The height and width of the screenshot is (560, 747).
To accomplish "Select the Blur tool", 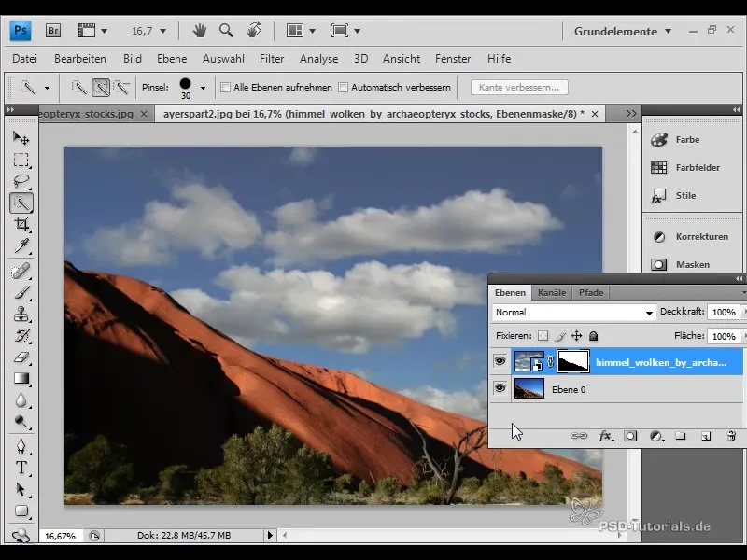I will click(21, 400).
